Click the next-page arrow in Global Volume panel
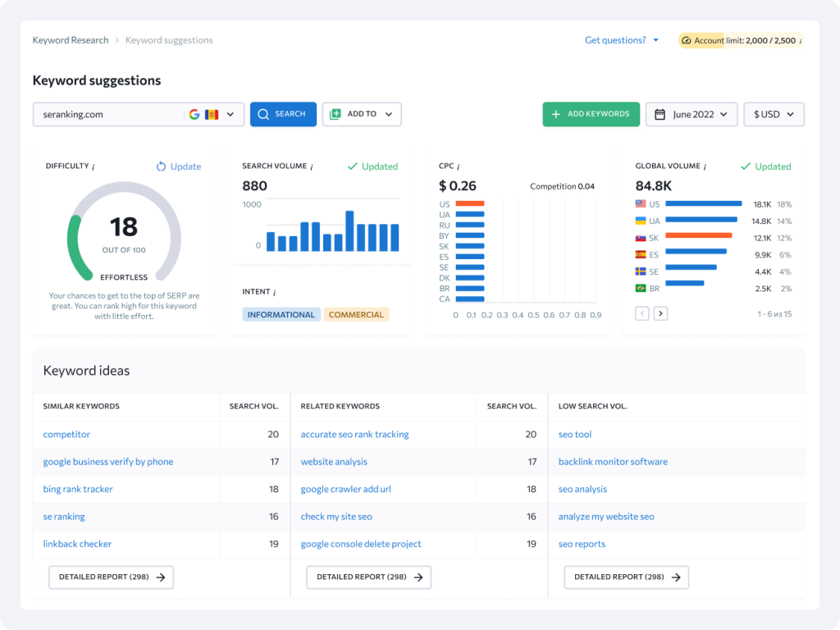The image size is (840, 630). 660,313
